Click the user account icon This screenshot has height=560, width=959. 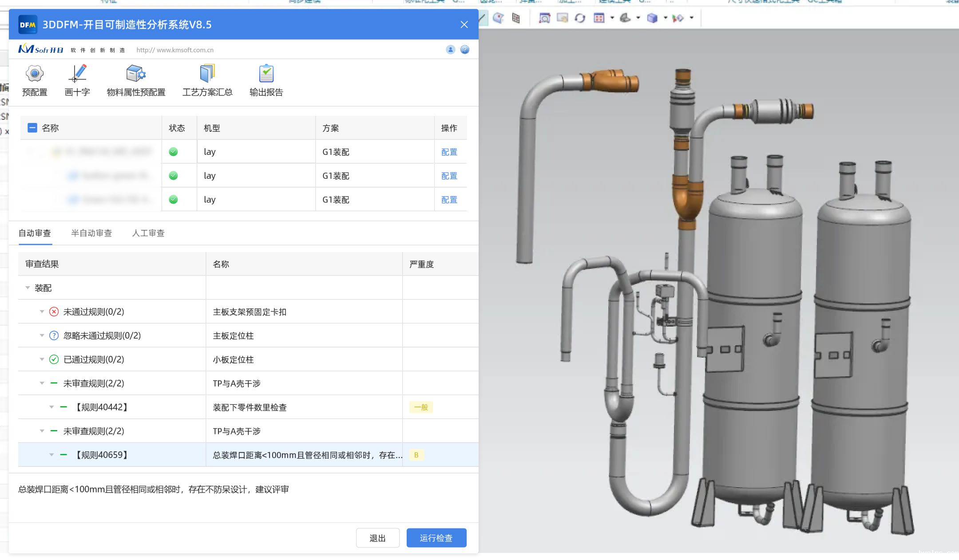click(450, 50)
